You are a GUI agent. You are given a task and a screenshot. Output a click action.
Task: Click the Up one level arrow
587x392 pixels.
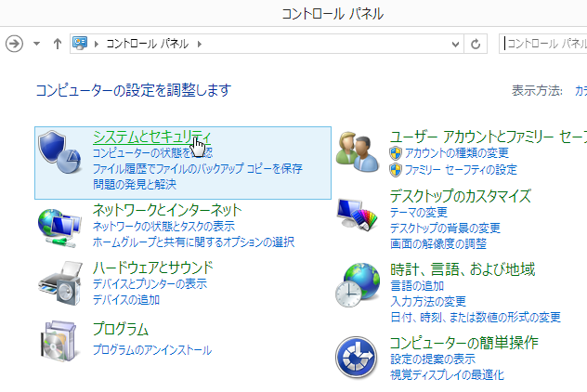pyautogui.click(x=58, y=44)
